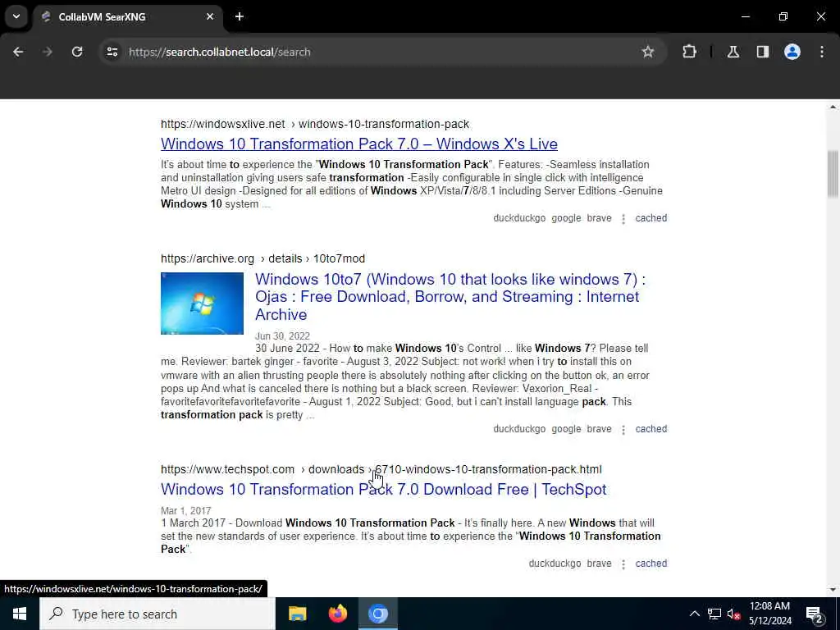Click 'duckduckgo' under the TechSpot result
Image resolution: width=840 pixels, height=630 pixels.
point(555,564)
